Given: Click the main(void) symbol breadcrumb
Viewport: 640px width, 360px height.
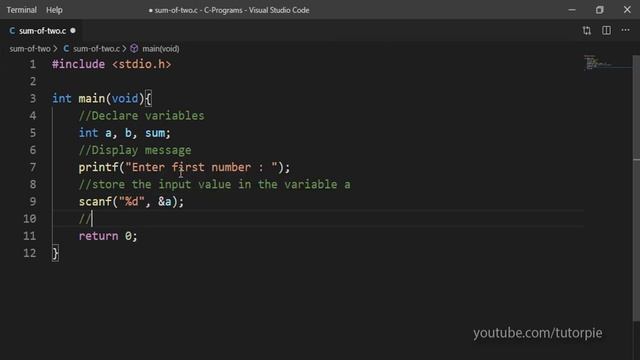Looking at the screenshot, I should (x=160, y=49).
